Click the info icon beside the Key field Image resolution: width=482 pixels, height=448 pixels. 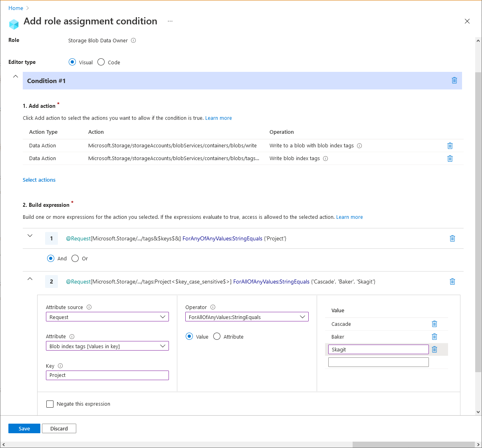[x=60, y=366]
